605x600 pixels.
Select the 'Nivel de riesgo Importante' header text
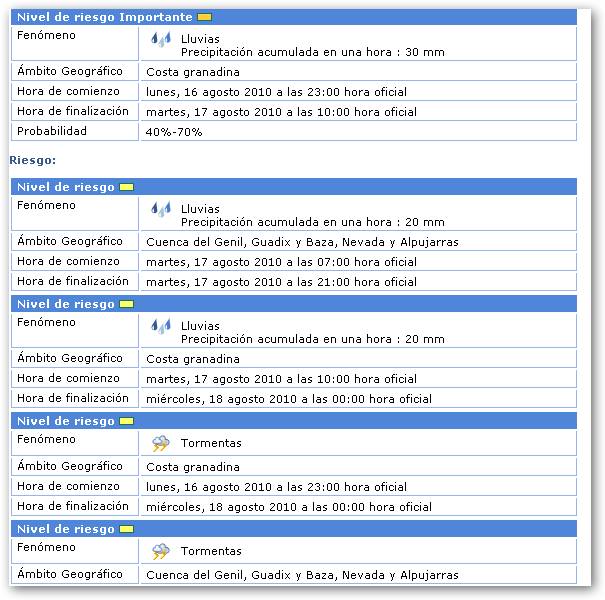pos(105,18)
